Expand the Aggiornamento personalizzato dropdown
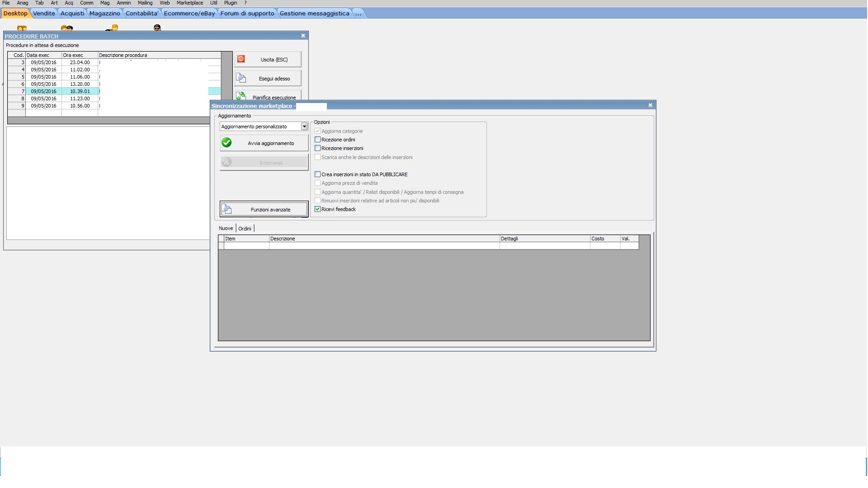The height and width of the screenshot is (488, 868). click(304, 127)
